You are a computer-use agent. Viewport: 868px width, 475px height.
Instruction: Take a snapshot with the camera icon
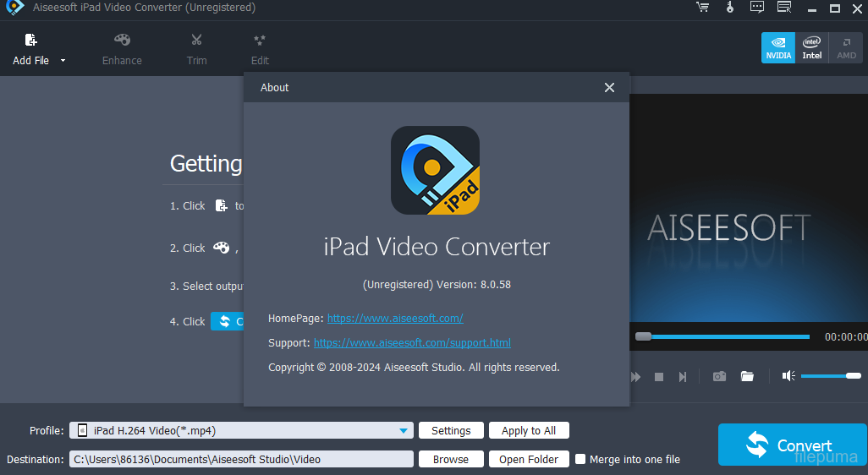719,376
